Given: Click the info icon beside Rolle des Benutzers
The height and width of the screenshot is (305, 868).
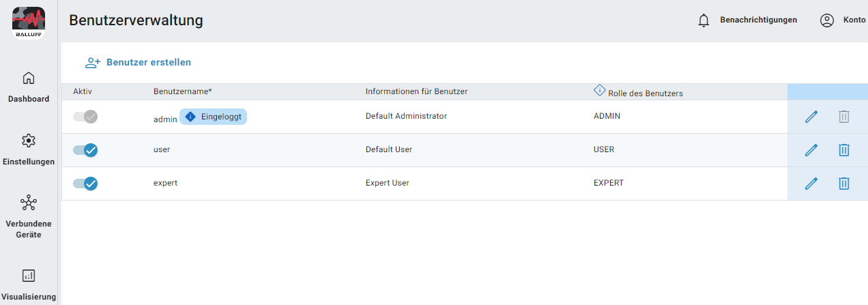Looking at the screenshot, I should pos(599,90).
